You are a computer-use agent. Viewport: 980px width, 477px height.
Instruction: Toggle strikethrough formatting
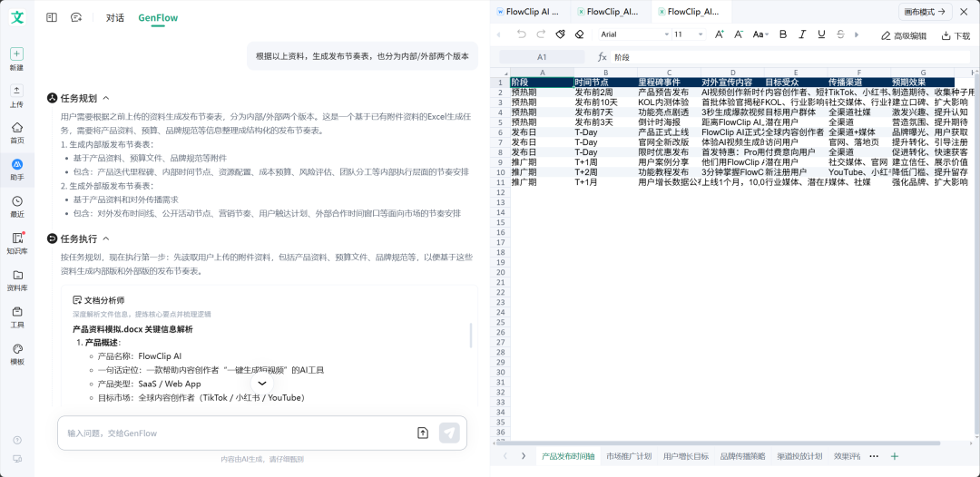coord(840,35)
